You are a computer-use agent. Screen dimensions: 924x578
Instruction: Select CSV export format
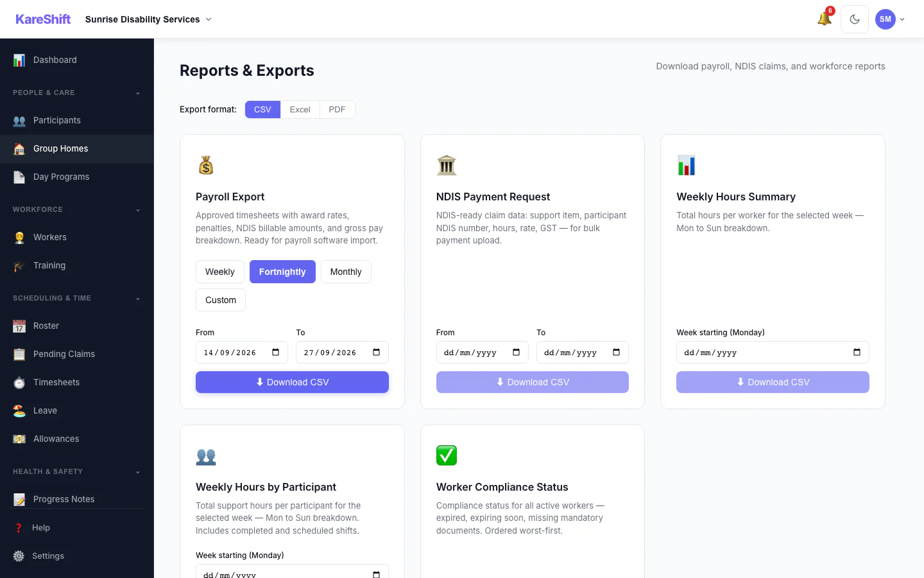[262, 109]
